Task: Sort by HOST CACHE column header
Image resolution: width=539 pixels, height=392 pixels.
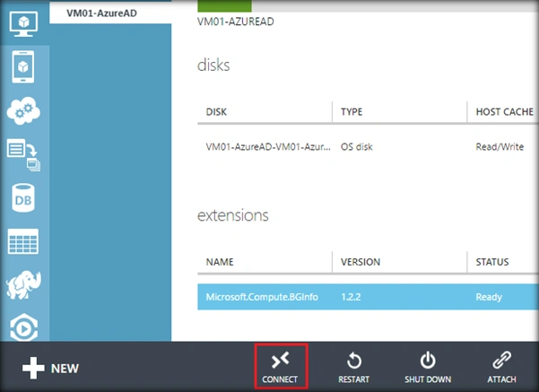Action: (x=504, y=112)
